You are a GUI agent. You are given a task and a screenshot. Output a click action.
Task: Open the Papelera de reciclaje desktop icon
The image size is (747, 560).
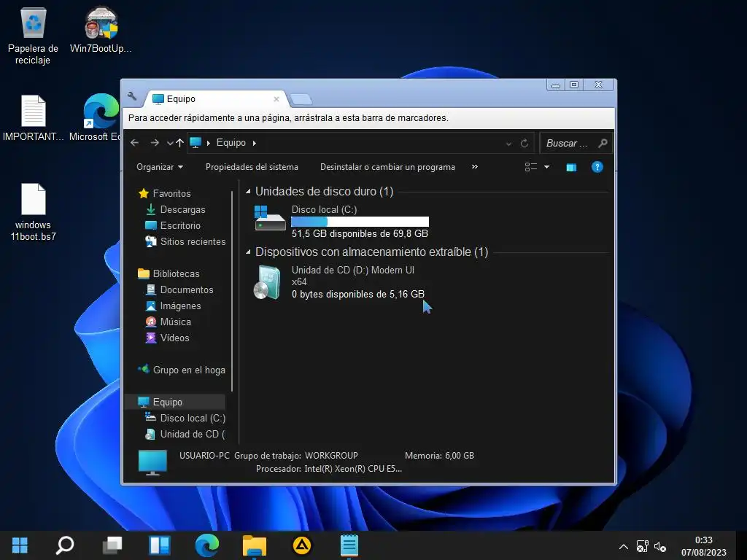tap(33, 36)
